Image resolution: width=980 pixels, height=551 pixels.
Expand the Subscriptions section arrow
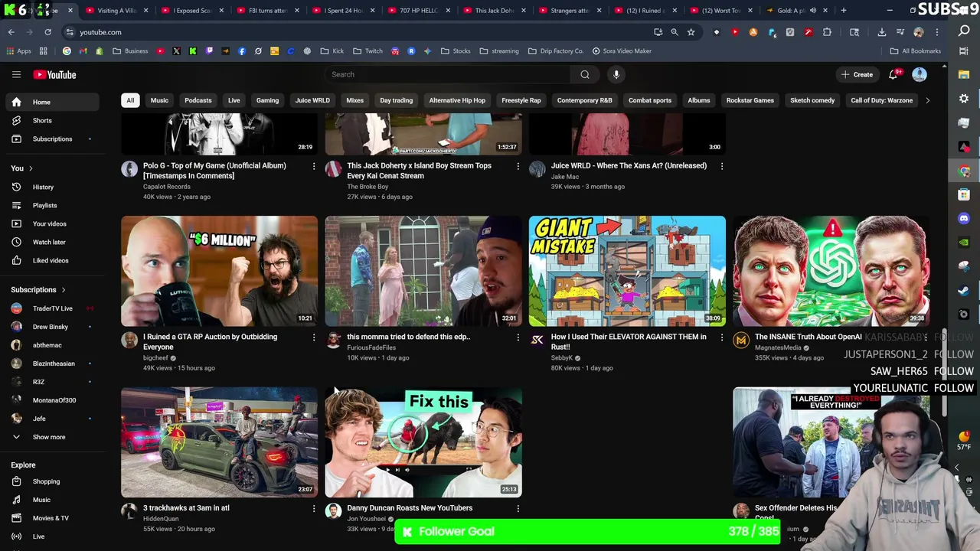click(x=64, y=290)
